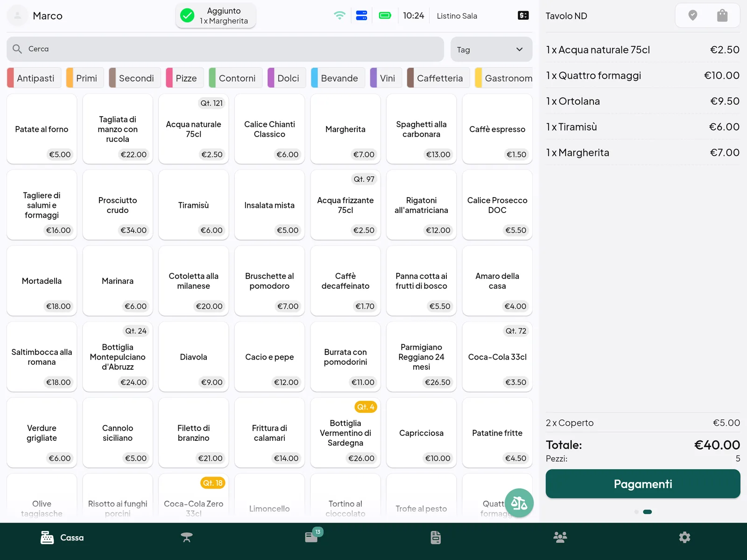
Task: Open the documents icon in bottom bar
Action: tap(436, 538)
